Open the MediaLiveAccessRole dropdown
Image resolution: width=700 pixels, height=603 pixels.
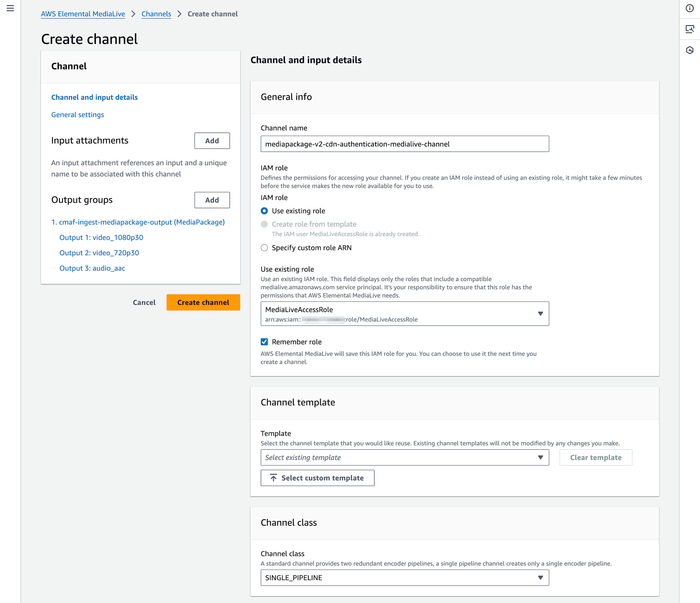pyautogui.click(x=404, y=314)
